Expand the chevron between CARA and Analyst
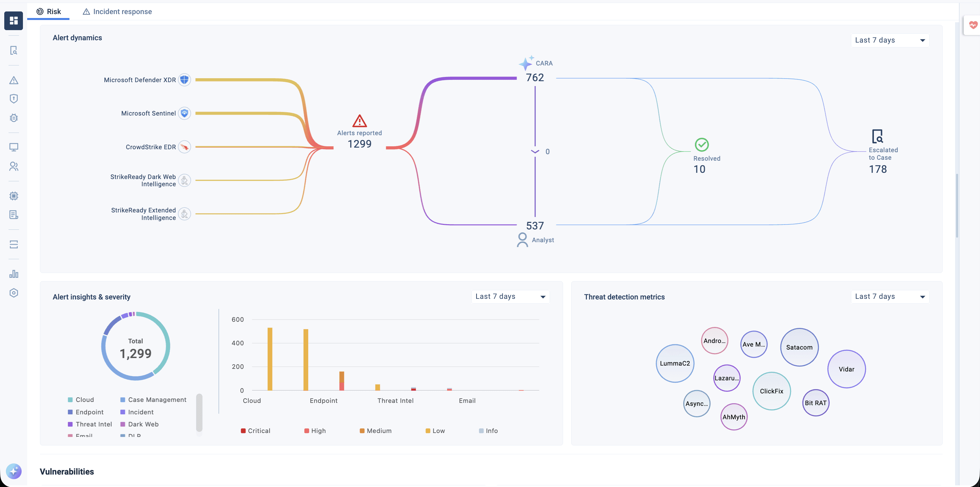Viewport: 980px width, 487px height. coord(535,152)
